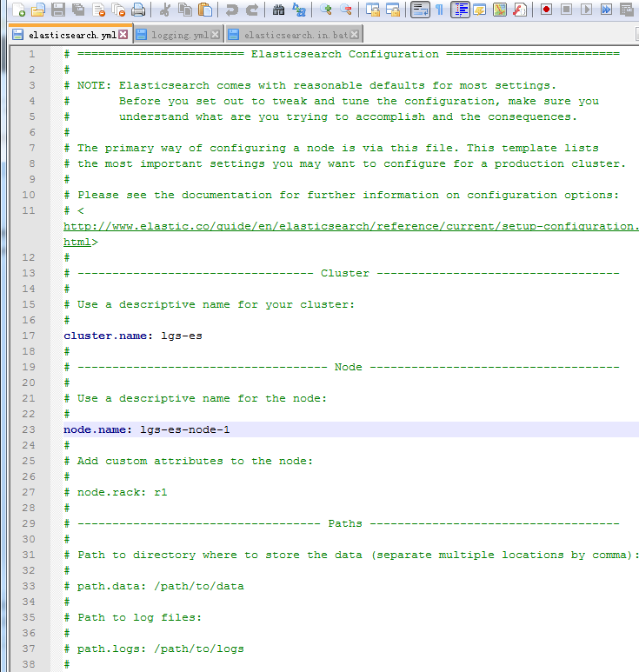The height and width of the screenshot is (672, 639).
Task: Select line 23 via line number margin
Action: [x=29, y=429]
